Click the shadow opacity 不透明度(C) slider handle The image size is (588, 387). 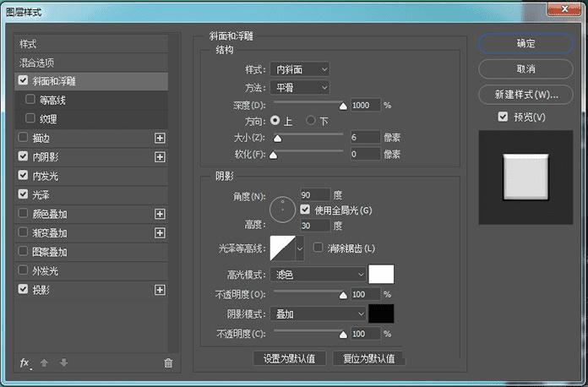point(343,335)
